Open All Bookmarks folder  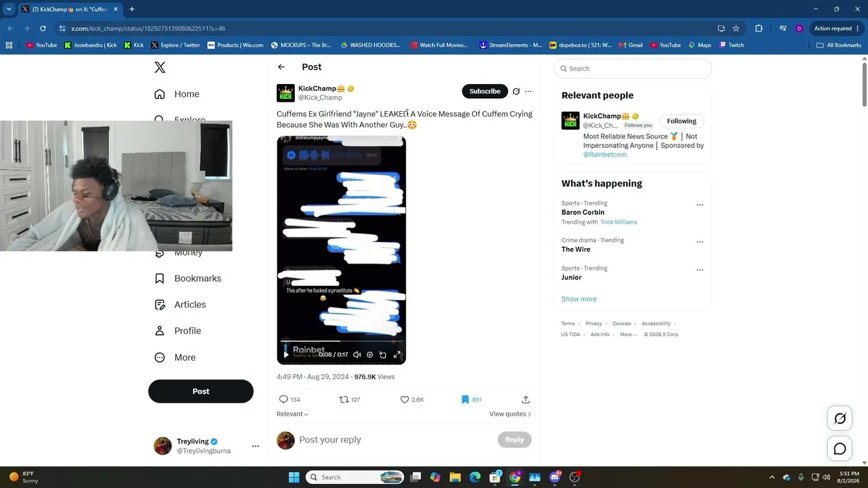(x=839, y=45)
